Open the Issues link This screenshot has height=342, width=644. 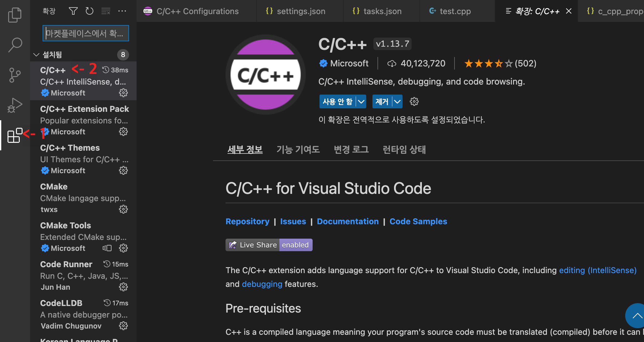[293, 221]
